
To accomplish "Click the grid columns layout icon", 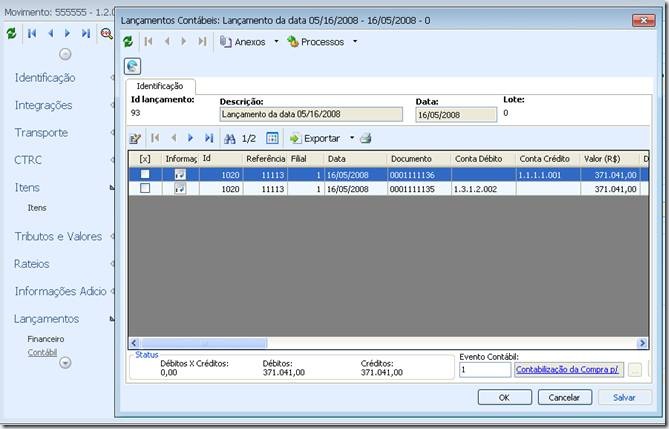I will 272,138.
